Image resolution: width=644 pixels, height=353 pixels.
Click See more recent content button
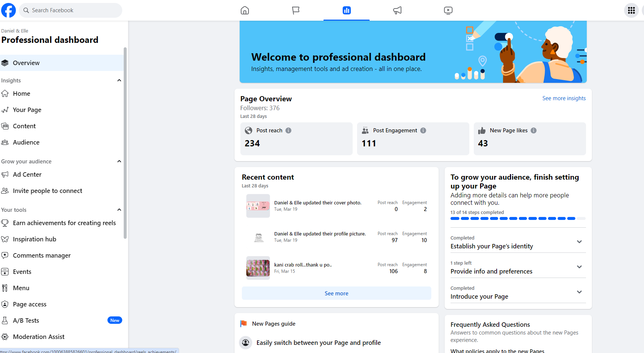(x=336, y=293)
